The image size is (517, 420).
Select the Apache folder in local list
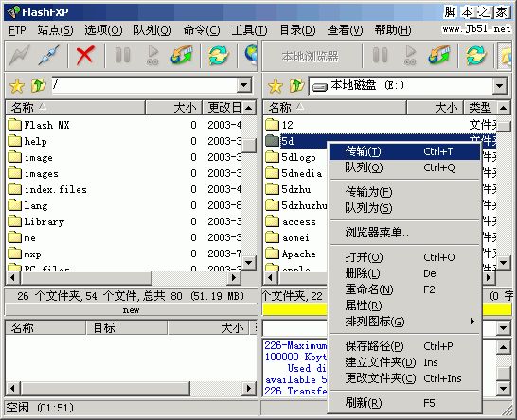pyautogui.click(x=291, y=254)
